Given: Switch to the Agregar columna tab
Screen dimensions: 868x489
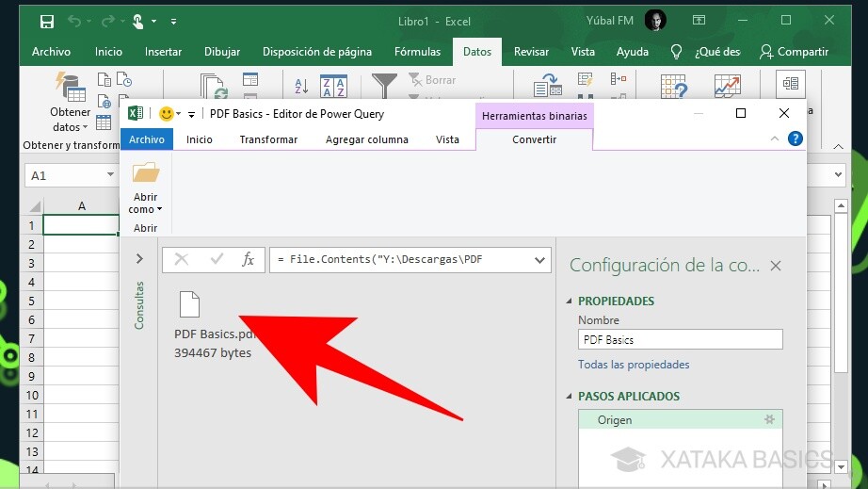Looking at the screenshot, I should (x=367, y=139).
